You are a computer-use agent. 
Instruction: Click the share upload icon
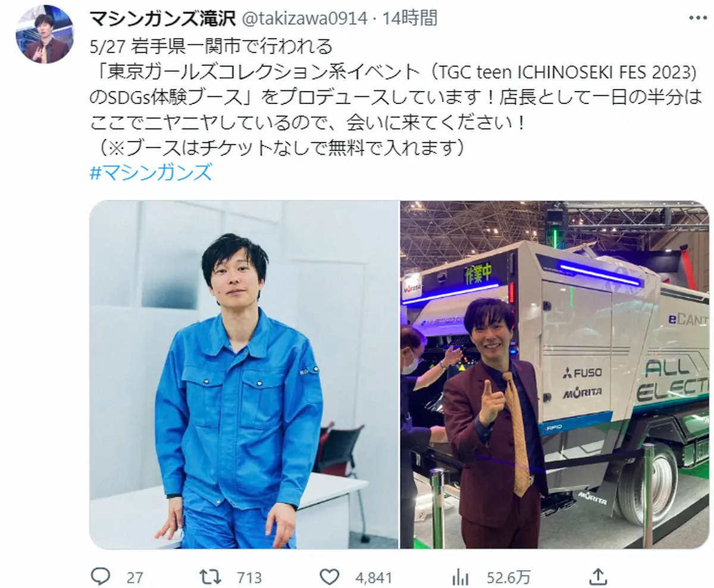599,576
